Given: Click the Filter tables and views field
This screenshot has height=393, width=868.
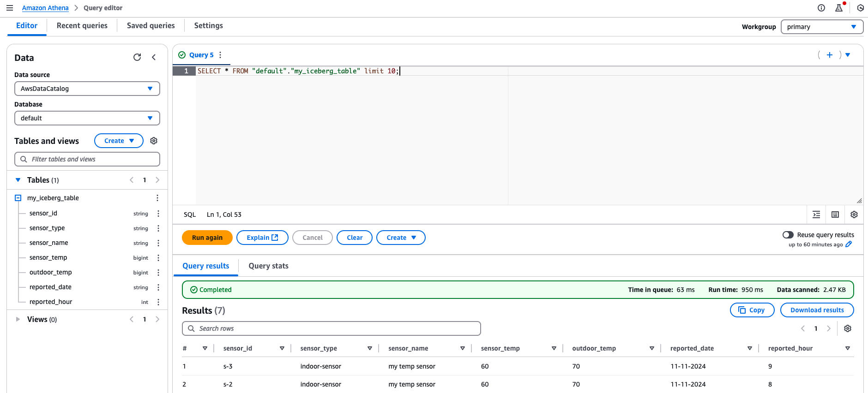Looking at the screenshot, I should point(87,159).
